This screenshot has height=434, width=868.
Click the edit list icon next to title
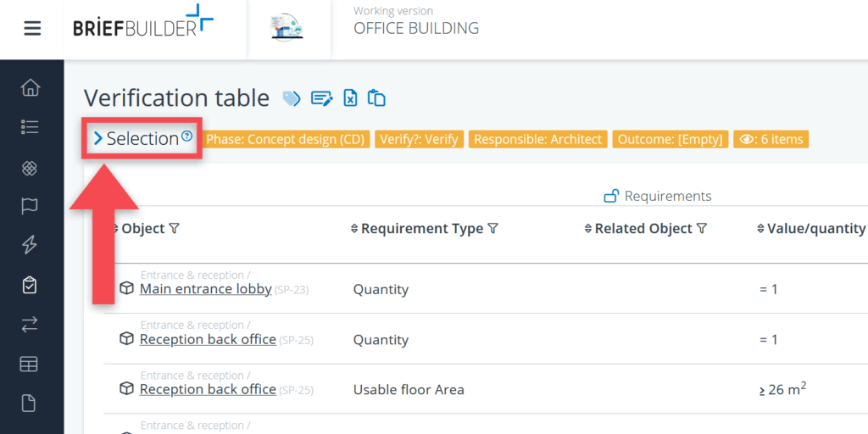321,99
